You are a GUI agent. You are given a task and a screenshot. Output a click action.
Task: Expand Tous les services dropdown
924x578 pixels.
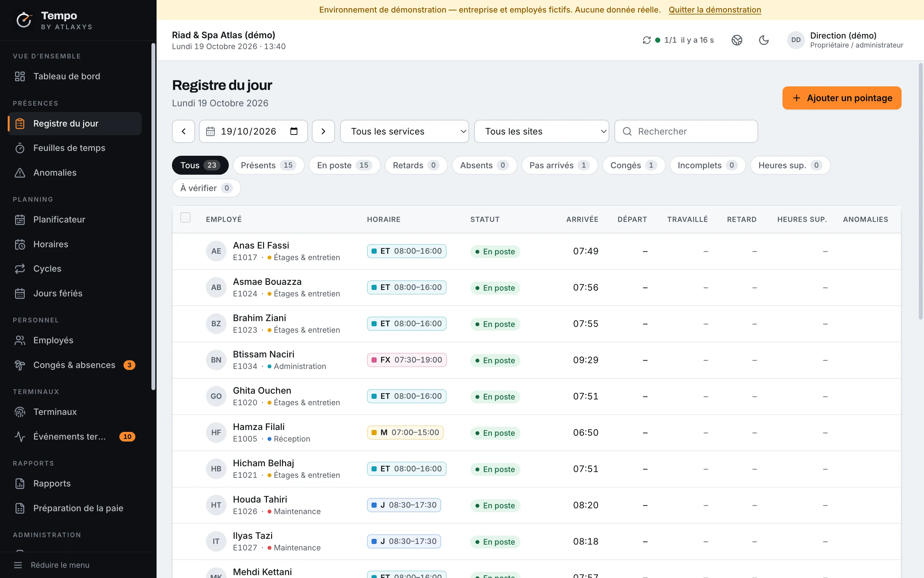coord(404,132)
